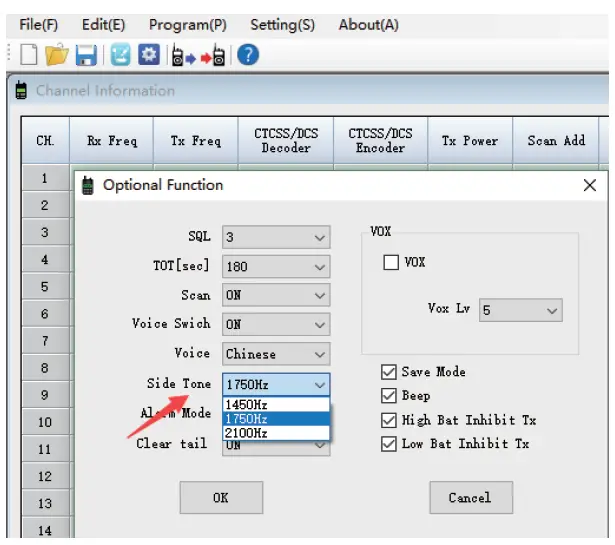Close the Optional Function dialog
Image resolution: width=615 pixels, height=545 pixels.
pyautogui.click(x=590, y=185)
